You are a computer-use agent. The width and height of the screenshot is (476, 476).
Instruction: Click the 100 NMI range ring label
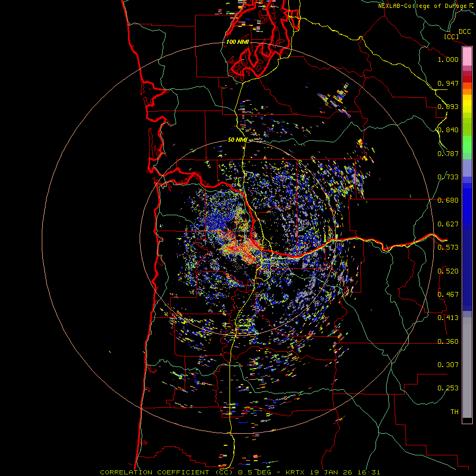coord(237,42)
